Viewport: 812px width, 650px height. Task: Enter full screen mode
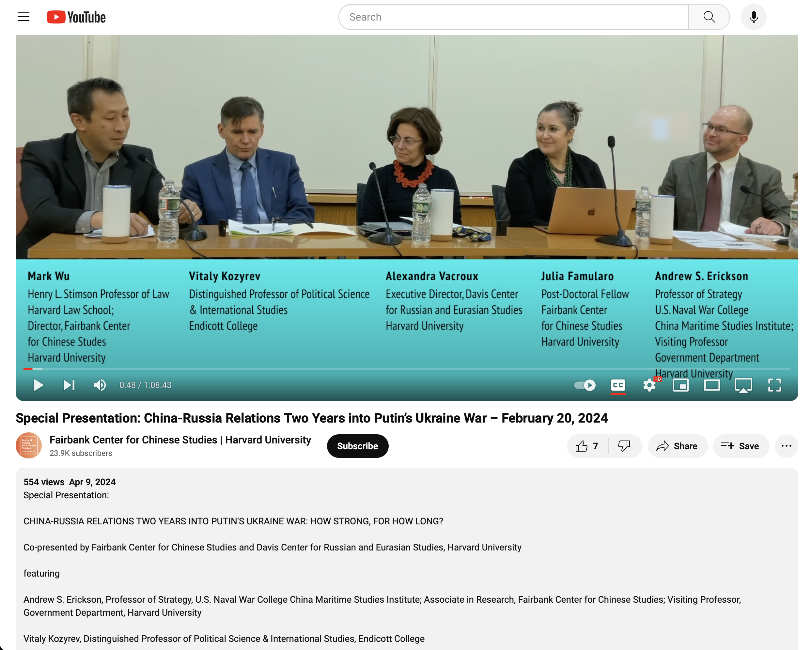[774, 385]
